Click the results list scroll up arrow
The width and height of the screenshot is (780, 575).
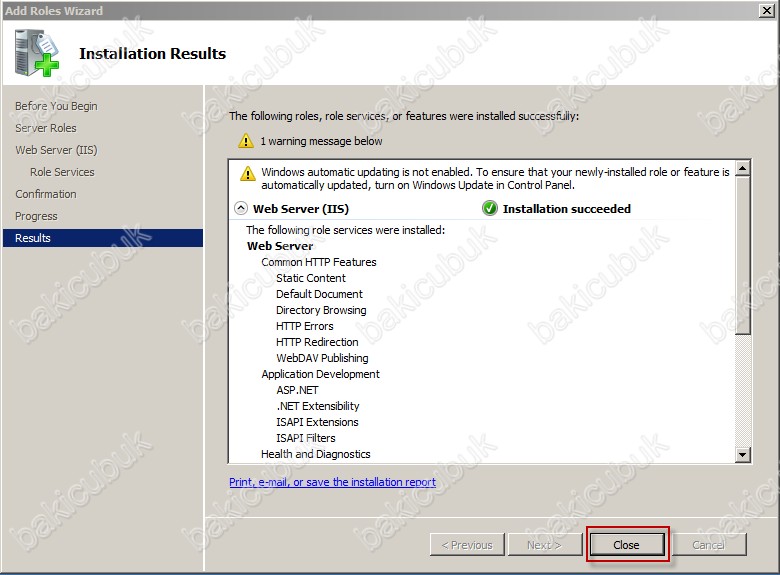743,168
